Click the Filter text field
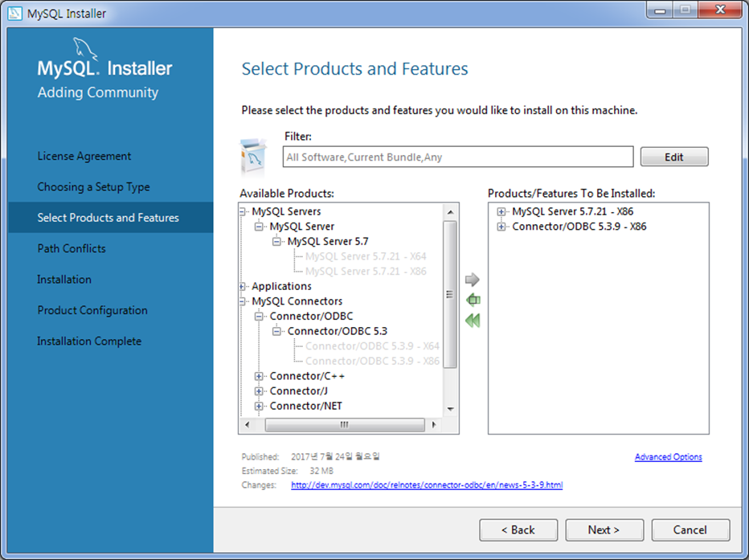The image size is (749, 560). point(458,157)
